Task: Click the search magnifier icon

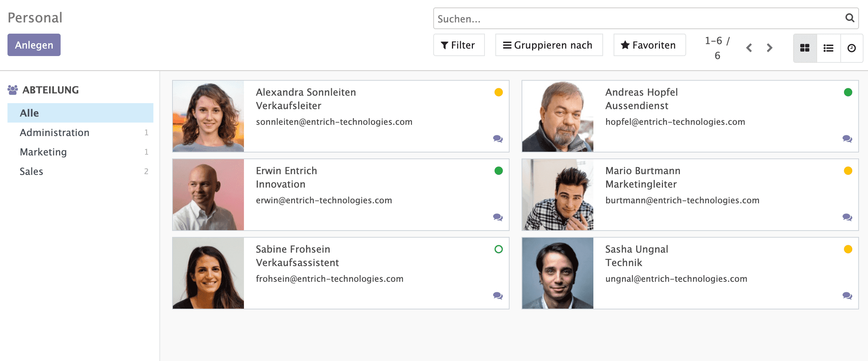Action: 850,18
